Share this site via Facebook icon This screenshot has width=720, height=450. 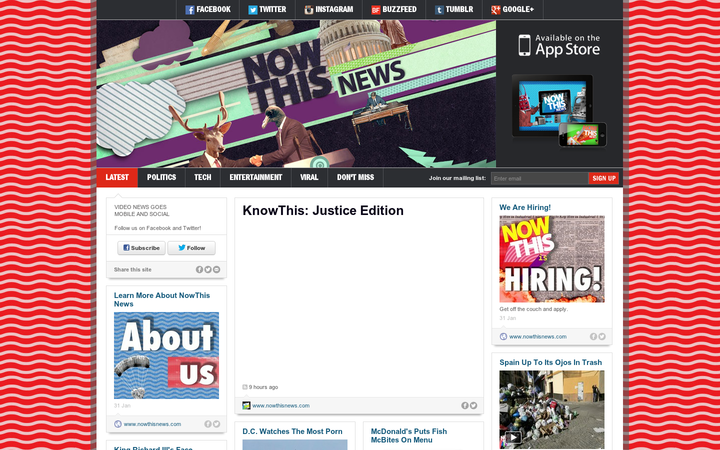point(199,270)
